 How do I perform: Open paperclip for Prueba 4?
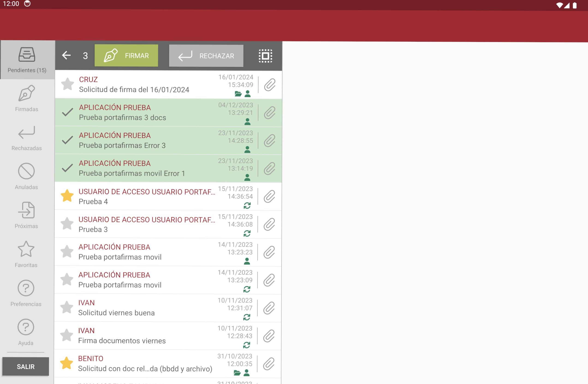269,197
